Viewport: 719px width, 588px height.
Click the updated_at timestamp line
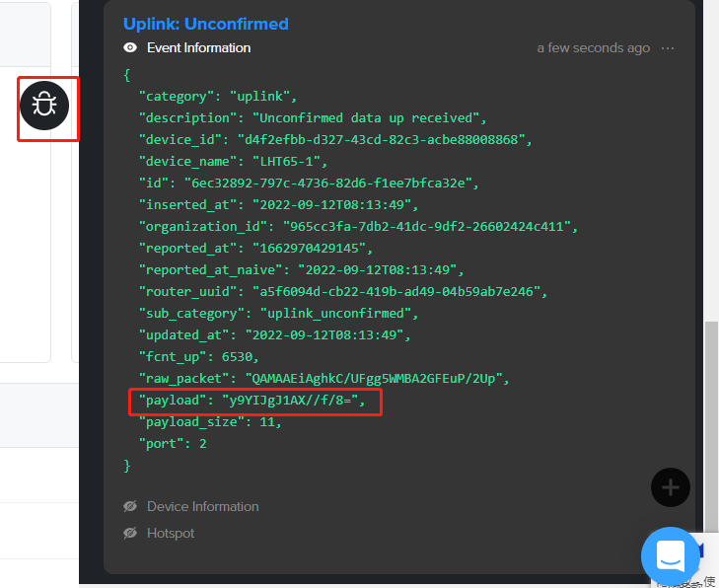[275, 335]
